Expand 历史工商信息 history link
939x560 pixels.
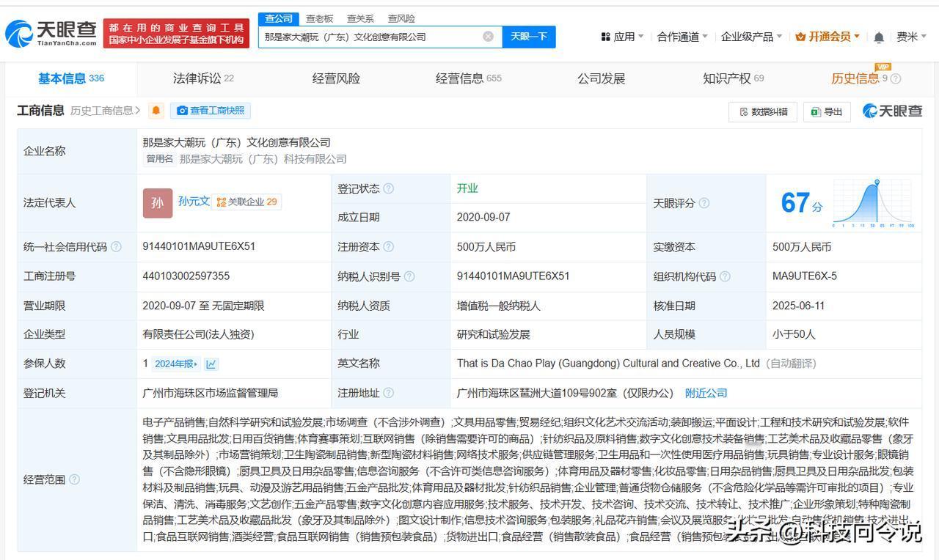pos(106,111)
